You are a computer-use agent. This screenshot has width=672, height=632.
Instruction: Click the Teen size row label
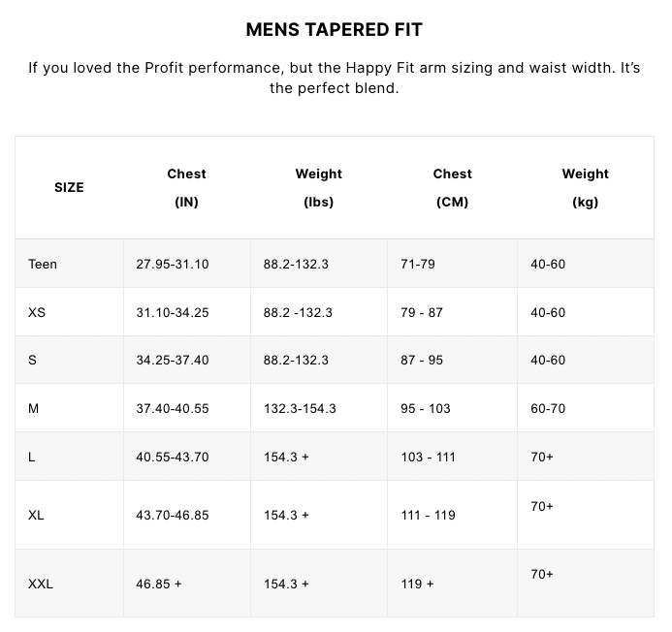(43, 264)
